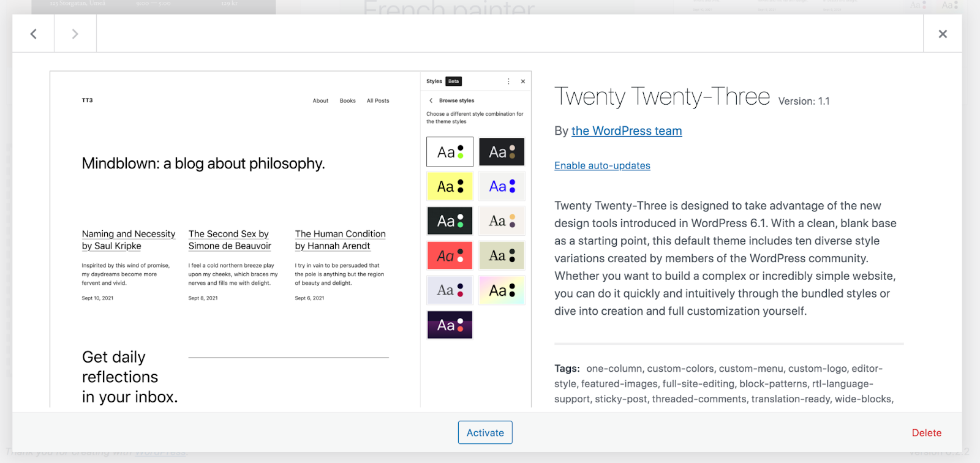Screen dimensions: 980x463
Task: Delete the Twenty Twenty-Three theme
Action: 926,433
